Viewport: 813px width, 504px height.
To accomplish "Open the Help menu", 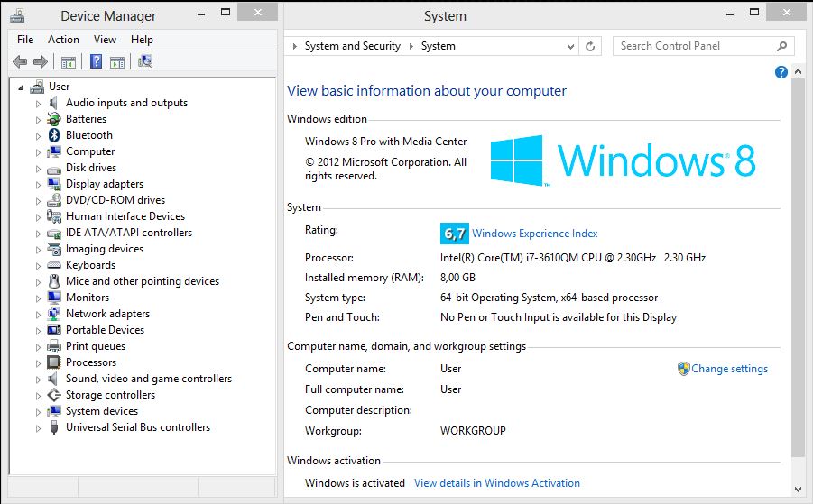I will click(x=142, y=40).
